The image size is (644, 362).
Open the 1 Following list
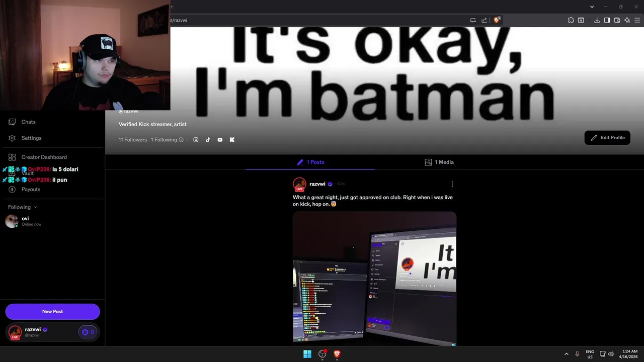(x=164, y=140)
